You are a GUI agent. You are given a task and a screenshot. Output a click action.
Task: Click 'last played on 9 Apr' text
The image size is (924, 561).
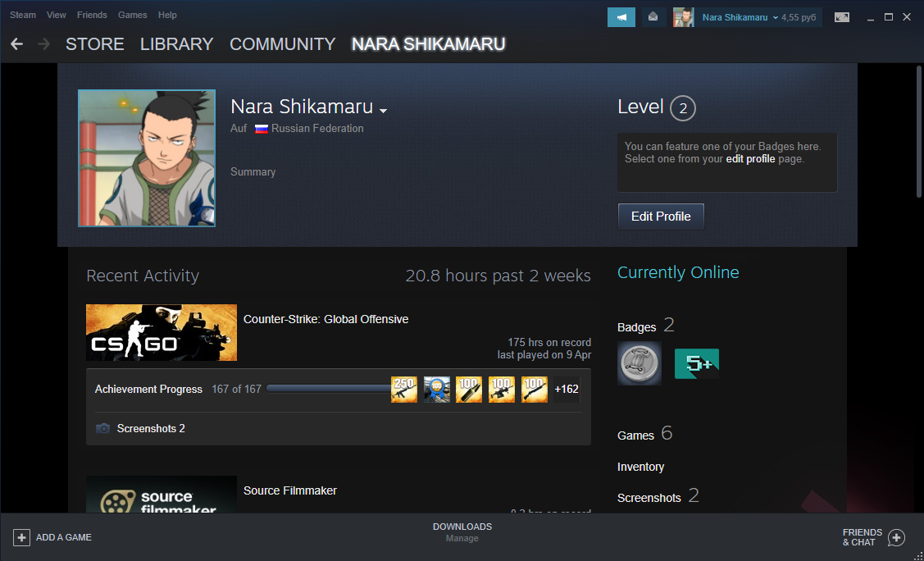tap(544, 355)
